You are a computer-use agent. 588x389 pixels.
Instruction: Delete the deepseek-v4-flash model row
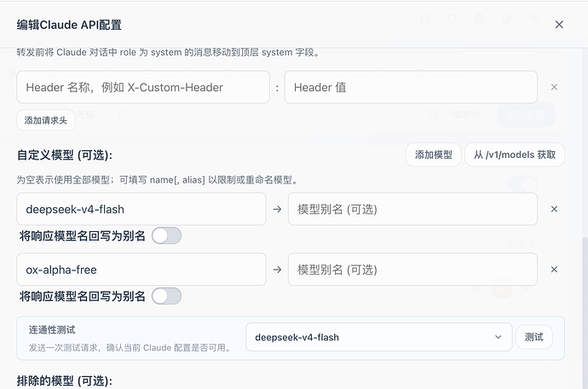click(554, 209)
